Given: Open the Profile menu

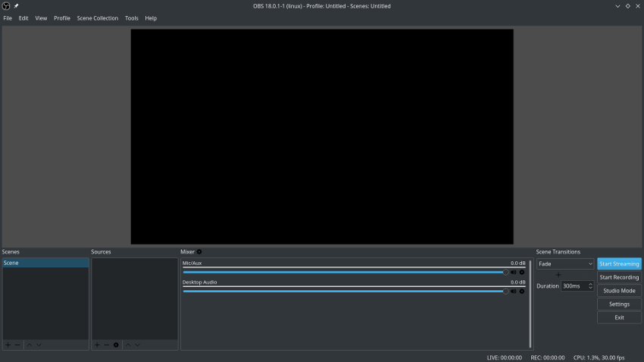Looking at the screenshot, I should click(62, 18).
